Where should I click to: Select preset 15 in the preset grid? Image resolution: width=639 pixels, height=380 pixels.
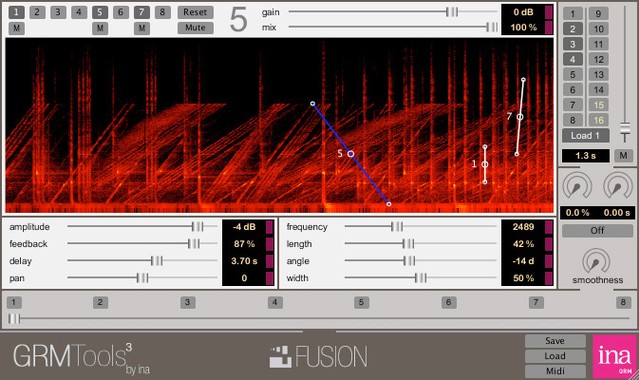point(598,105)
